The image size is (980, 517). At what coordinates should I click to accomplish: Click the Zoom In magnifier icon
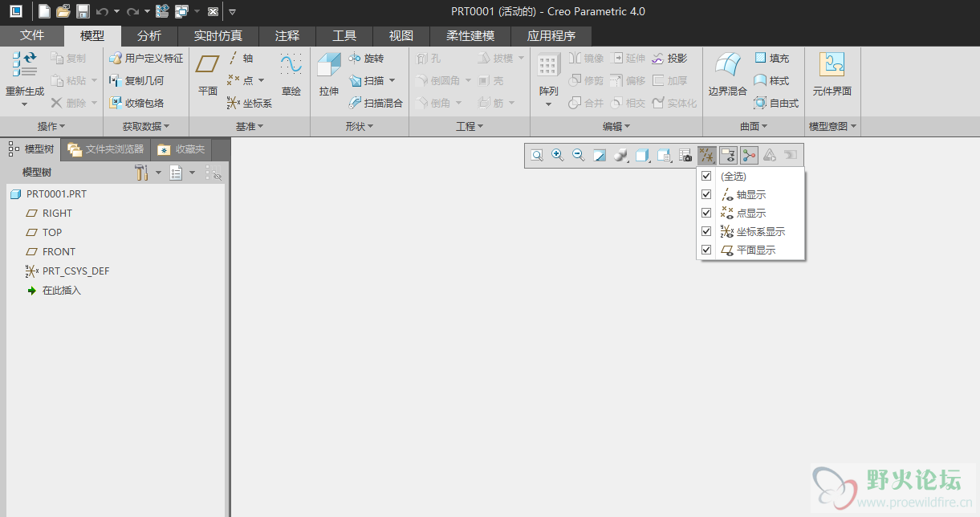(x=557, y=156)
